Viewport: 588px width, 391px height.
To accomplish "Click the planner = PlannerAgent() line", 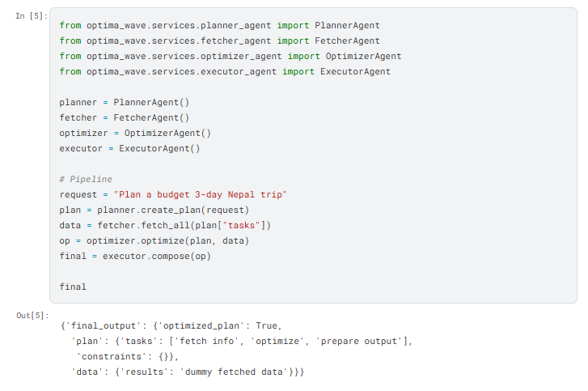I will (x=124, y=102).
